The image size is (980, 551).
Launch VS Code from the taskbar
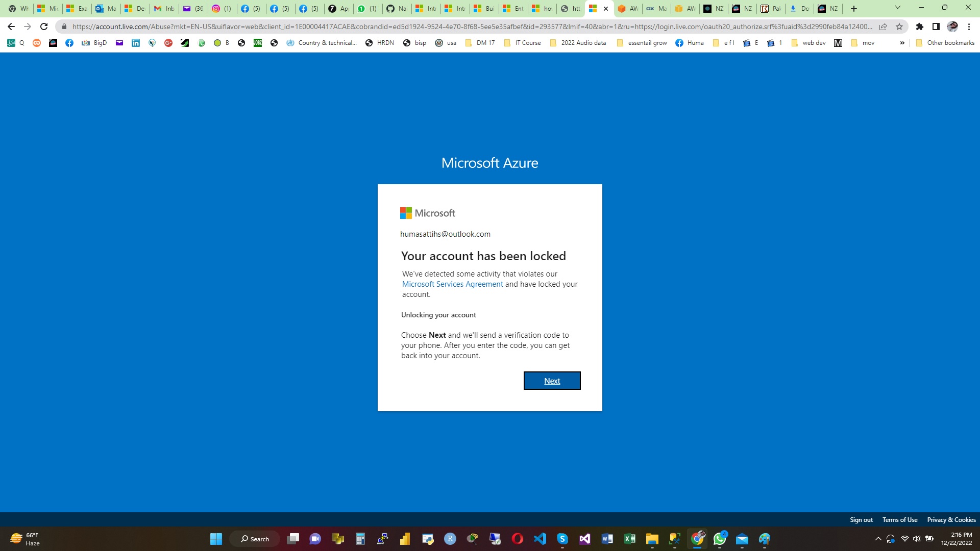[x=540, y=539]
